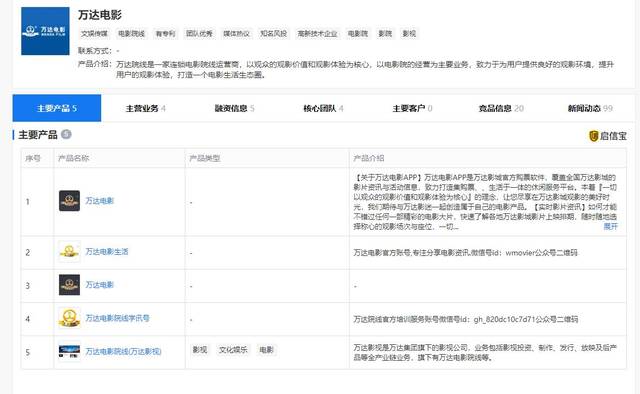Click the 电影院线 tag
This screenshot has height=394, width=640.
131,33
